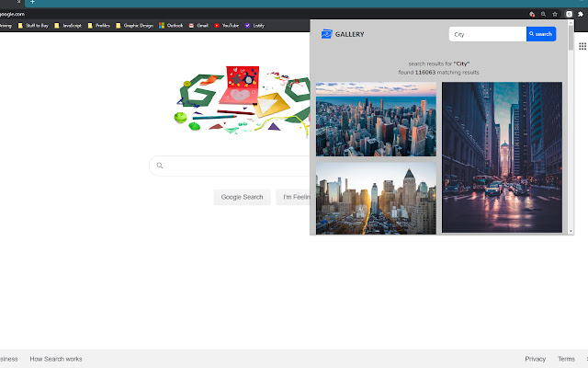Open the Lobby bookmark
The height and width of the screenshot is (368, 588).
(254, 26)
